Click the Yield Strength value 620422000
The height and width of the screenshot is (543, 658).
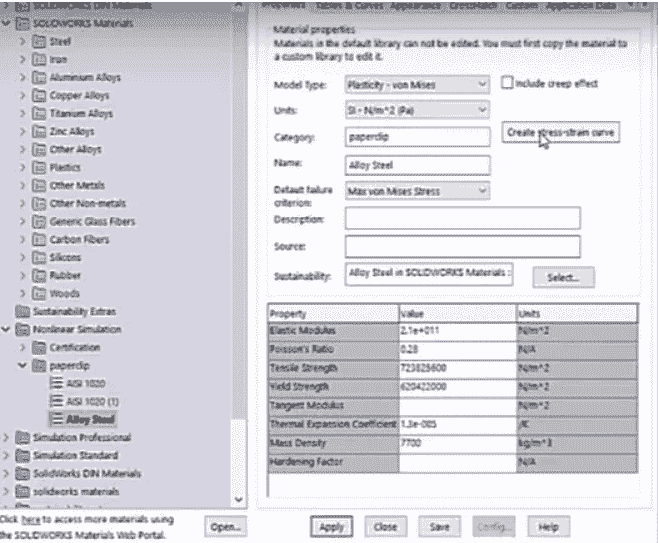coord(457,386)
